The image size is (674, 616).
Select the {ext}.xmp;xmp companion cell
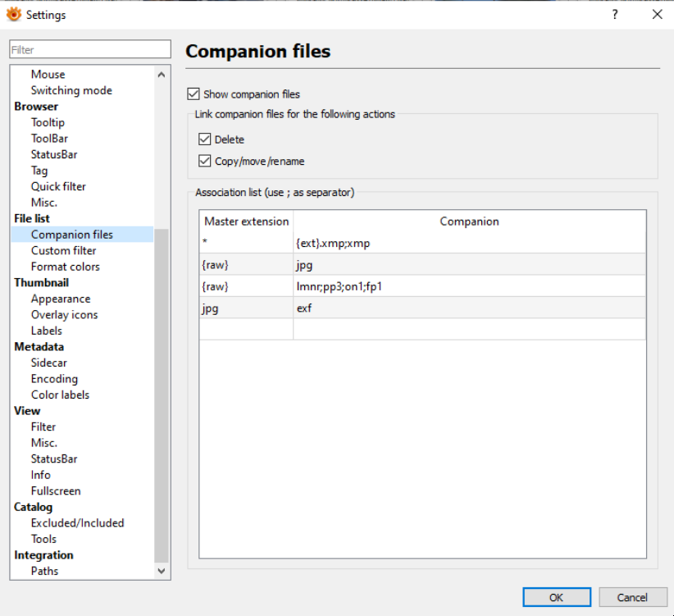click(x=469, y=243)
